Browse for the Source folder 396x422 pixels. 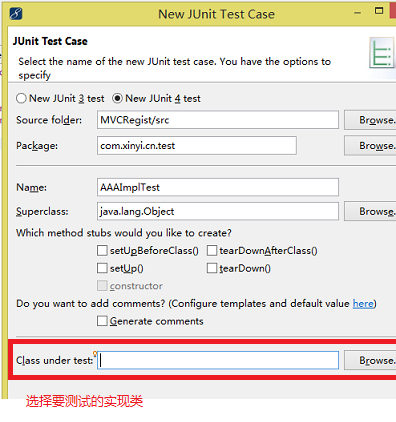[370, 120]
